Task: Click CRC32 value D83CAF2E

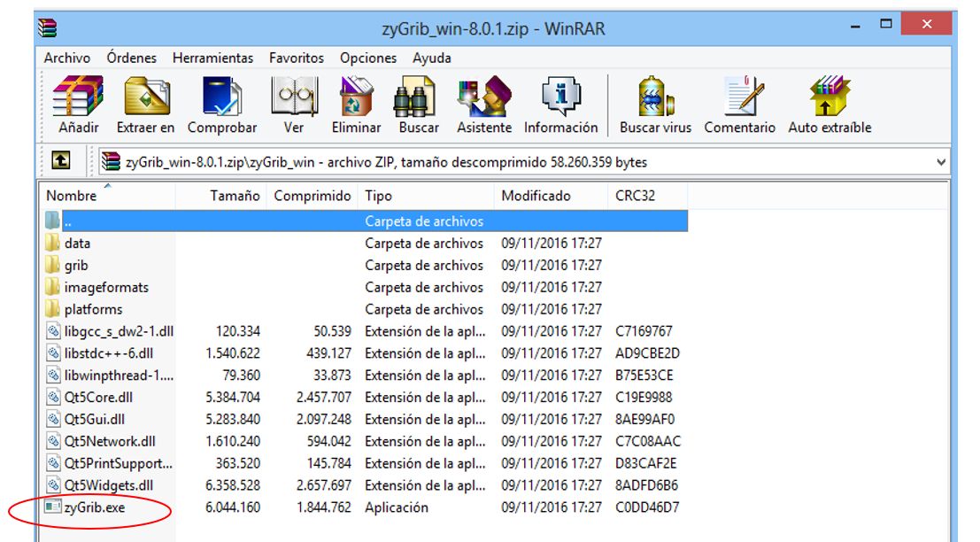Action: point(645,463)
